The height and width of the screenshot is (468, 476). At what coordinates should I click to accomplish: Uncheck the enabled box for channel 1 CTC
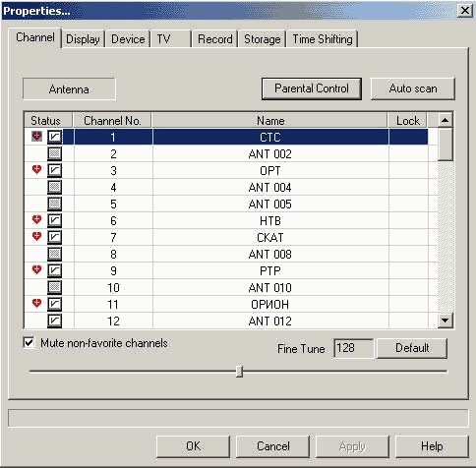[x=54, y=137]
